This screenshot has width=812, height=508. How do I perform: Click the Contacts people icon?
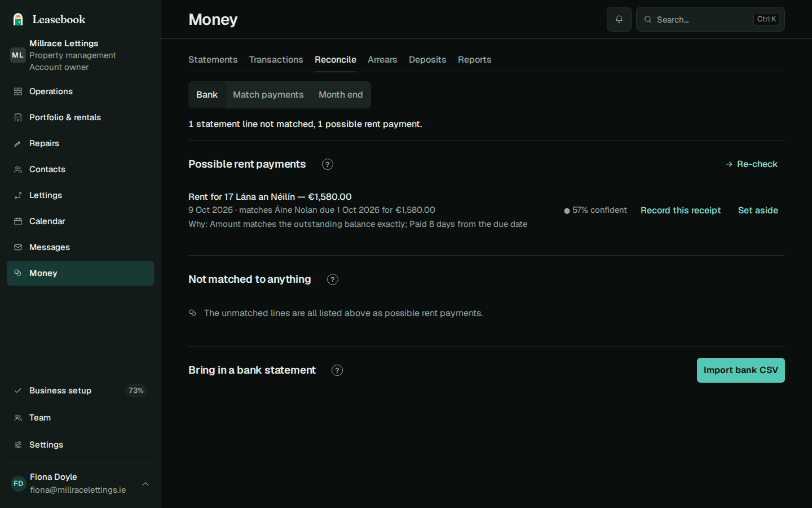pos(18,169)
